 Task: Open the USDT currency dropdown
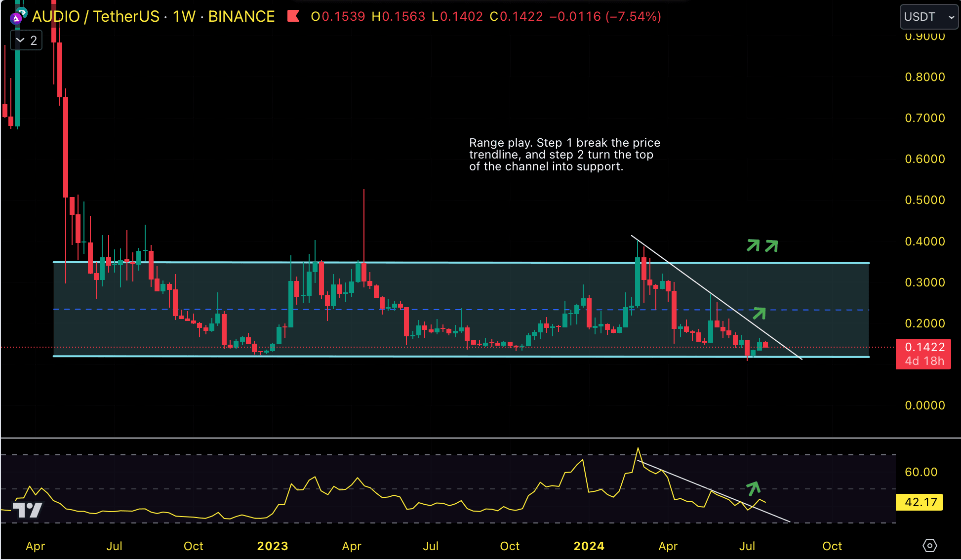tap(929, 17)
